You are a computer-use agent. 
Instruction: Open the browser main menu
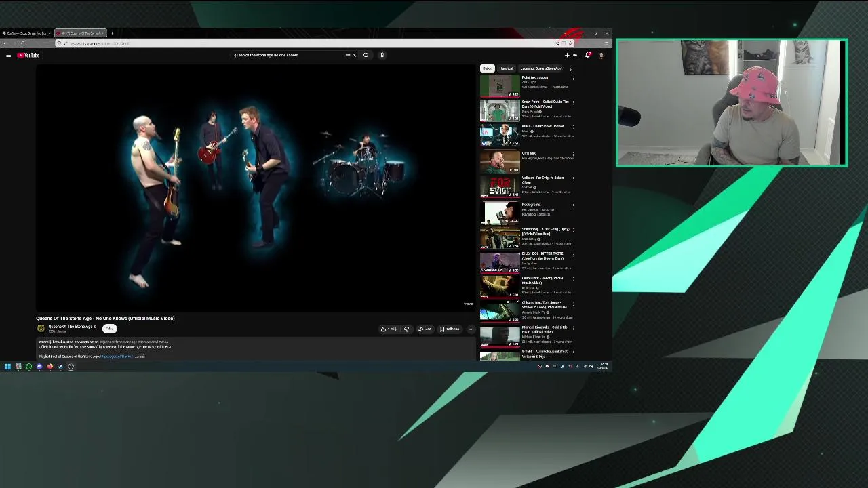tap(606, 43)
